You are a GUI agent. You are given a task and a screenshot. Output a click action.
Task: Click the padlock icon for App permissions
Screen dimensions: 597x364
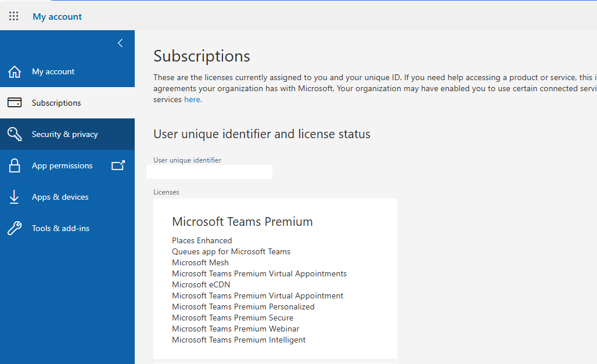(x=15, y=165)
